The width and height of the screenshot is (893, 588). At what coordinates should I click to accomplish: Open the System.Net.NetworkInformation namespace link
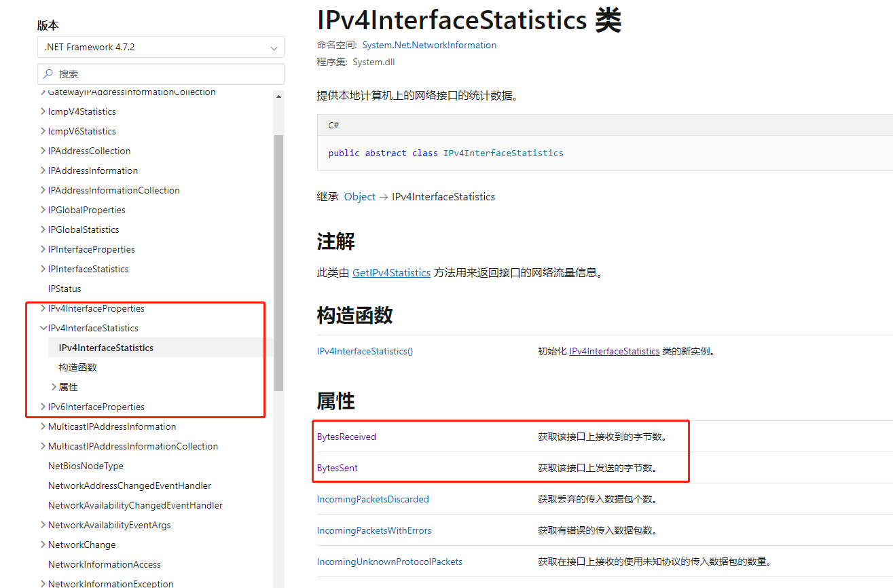(x=429, y=45)
